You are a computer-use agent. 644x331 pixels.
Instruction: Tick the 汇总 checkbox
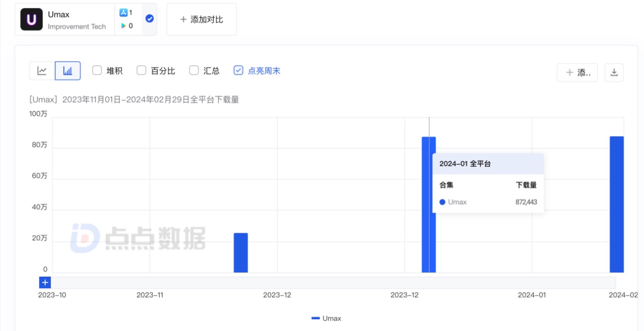(194, 71)
